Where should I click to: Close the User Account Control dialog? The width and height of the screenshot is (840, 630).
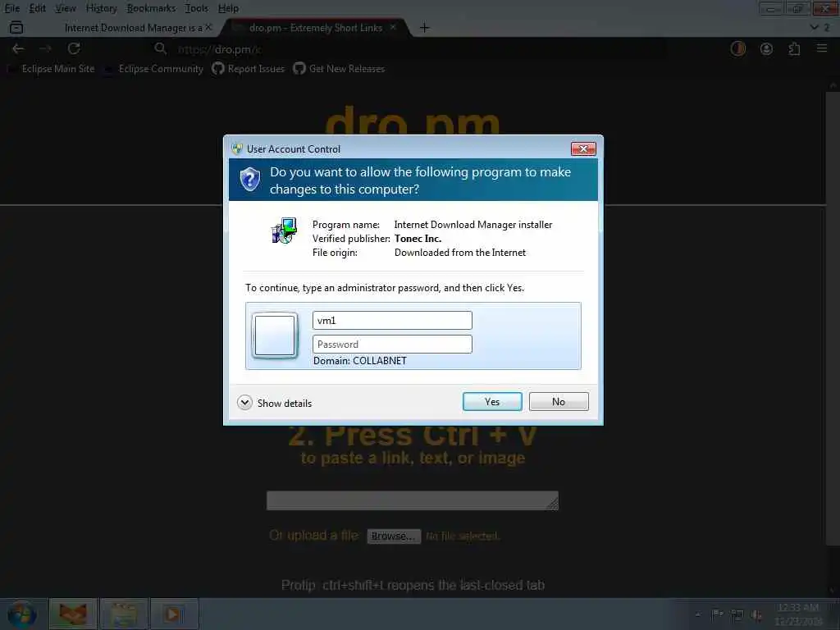click(x=583, y=149)
